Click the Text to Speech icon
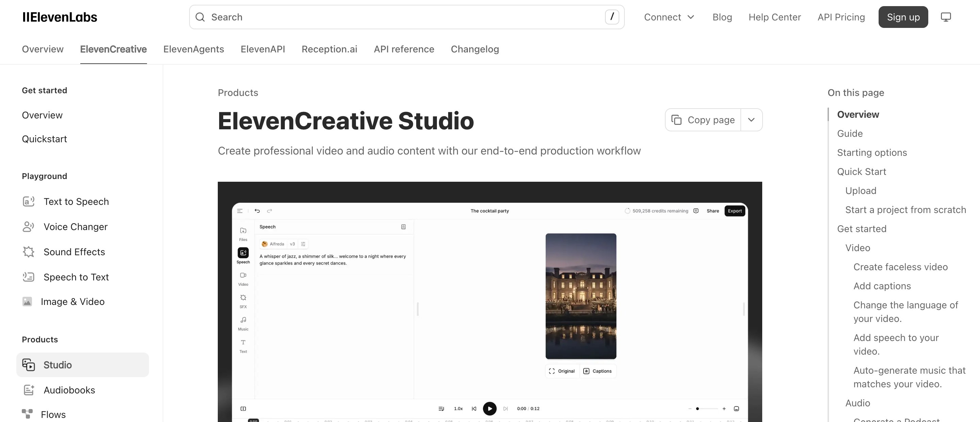This screenshot has height=422, width=980. click(29, 201)
